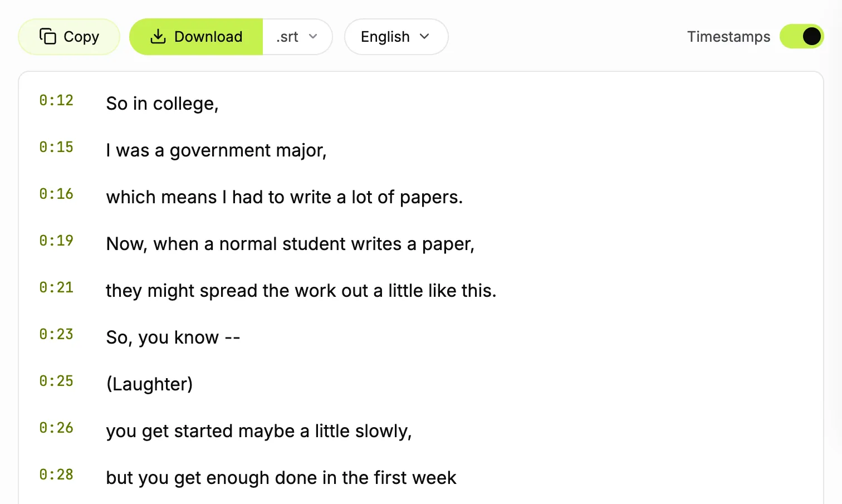
Task: Click the download arrow icon
Action: (158, 37)
